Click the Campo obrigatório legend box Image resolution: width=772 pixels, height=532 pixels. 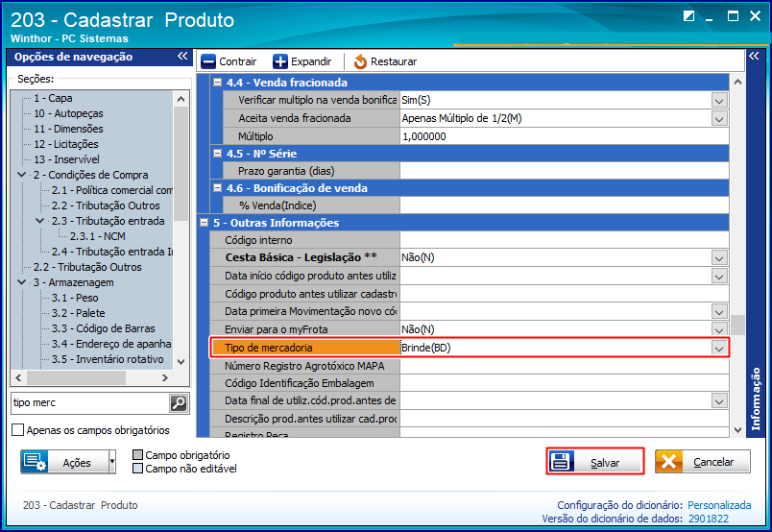(138, 454)
